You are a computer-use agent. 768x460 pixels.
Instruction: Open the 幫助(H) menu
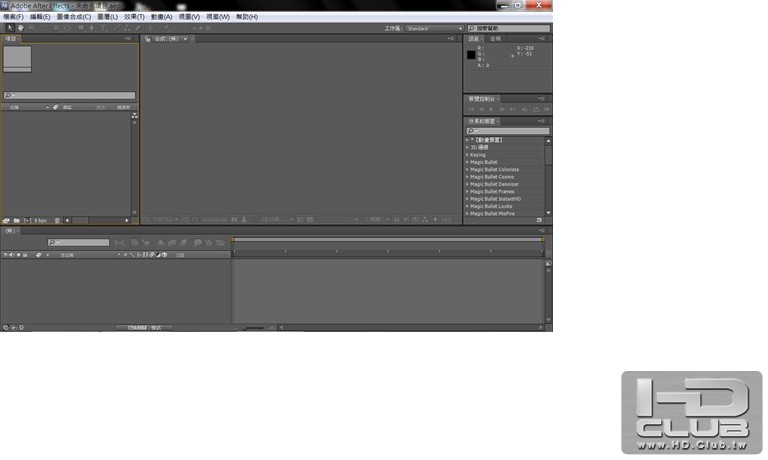247,17
